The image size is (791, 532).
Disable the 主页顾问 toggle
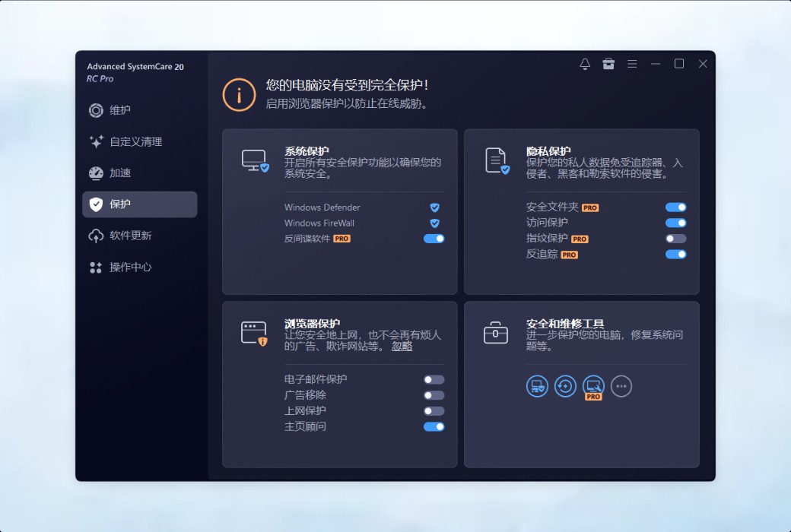[434, 426]
